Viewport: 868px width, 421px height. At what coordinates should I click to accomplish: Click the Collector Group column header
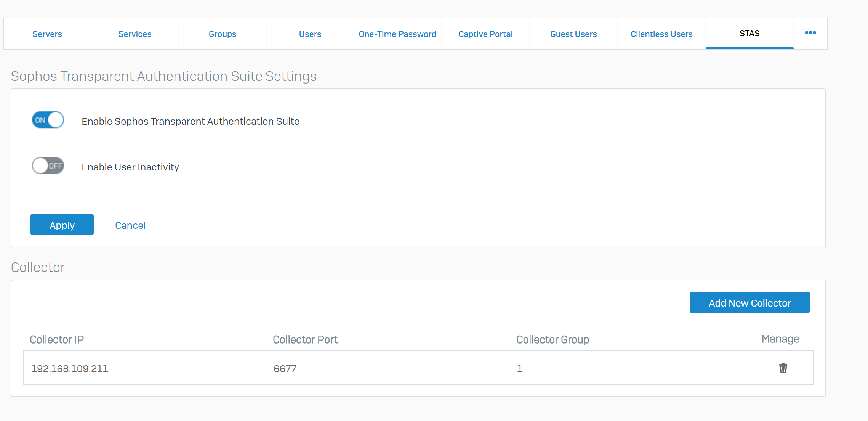tap(553, 339)
